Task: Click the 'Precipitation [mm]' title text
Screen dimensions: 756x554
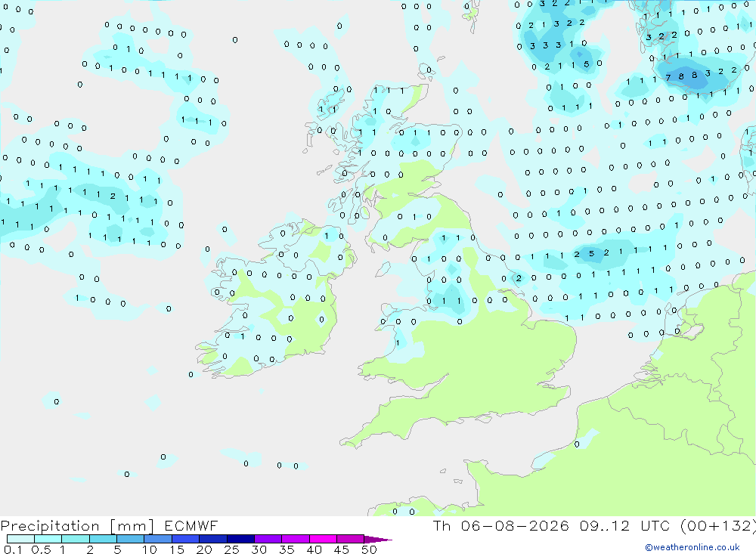Action: [x=77, y=525]
